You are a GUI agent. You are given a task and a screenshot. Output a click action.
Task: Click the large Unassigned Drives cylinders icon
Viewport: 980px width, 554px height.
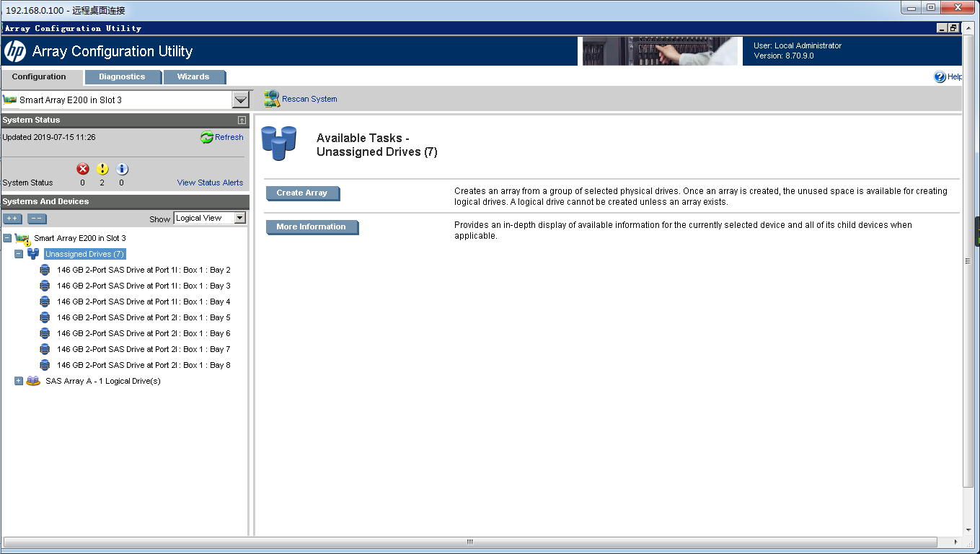(x=279, y=143)
